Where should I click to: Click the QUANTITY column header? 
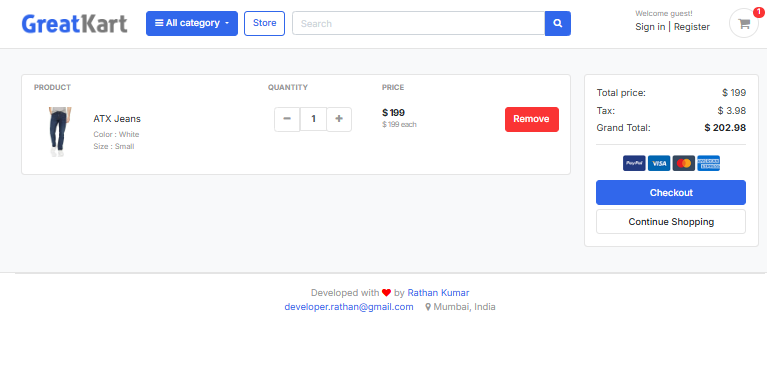288,88
